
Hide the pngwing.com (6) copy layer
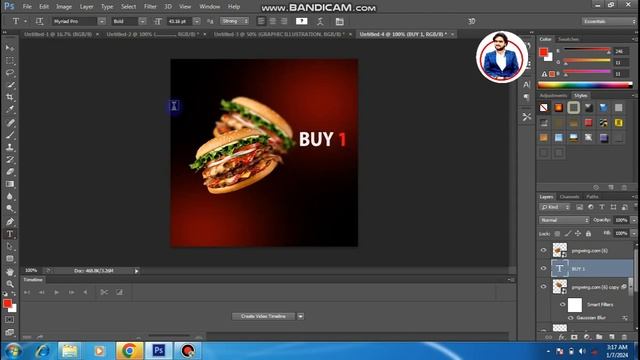coord(543,287)
